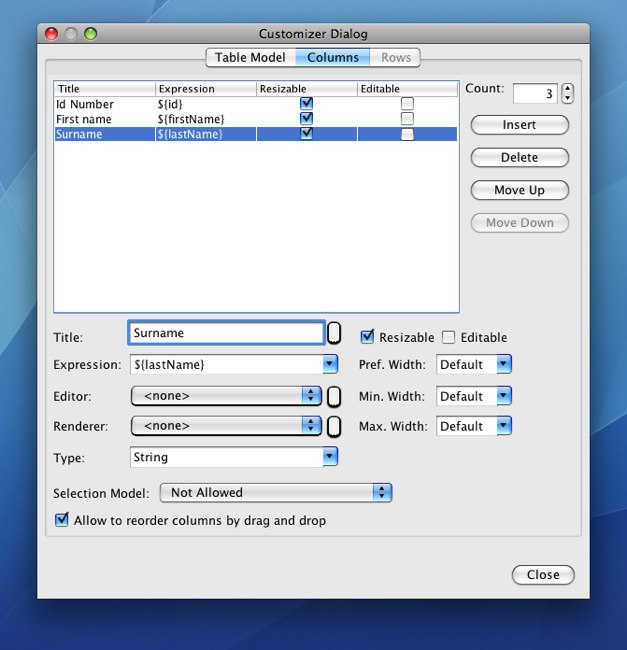This screenshot has height=650, width=627.
Task: Click the Insert button
Action: coord(520,125)
